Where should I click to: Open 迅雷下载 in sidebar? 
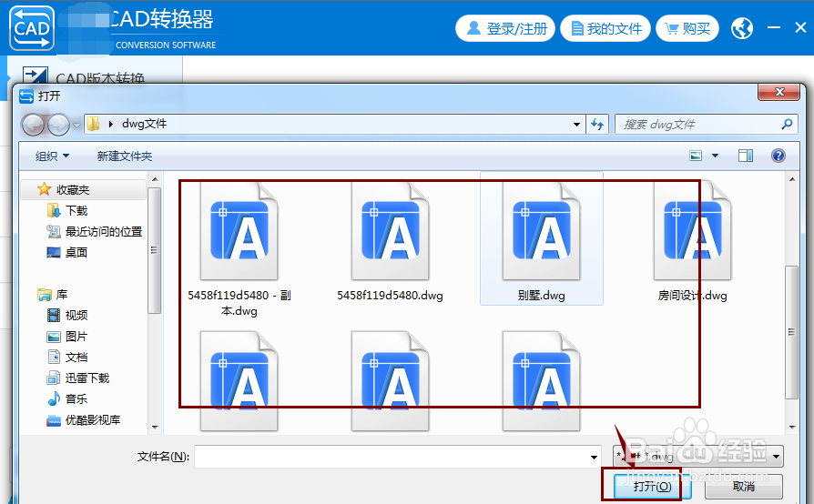[78, 378]
